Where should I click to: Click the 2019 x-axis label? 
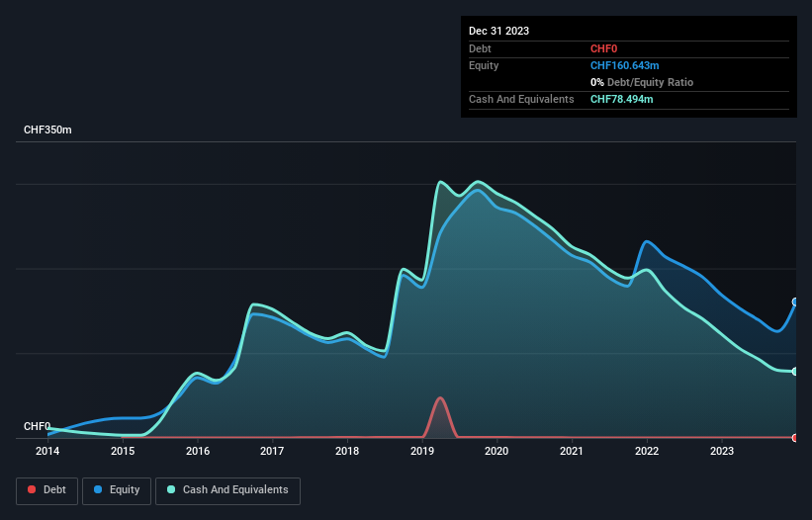coord(422,451)
